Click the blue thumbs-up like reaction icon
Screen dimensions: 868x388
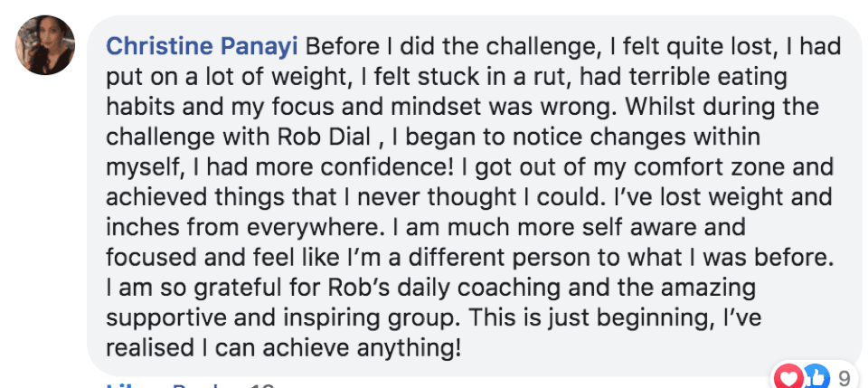pyautogui.click(x=815, y=377)
